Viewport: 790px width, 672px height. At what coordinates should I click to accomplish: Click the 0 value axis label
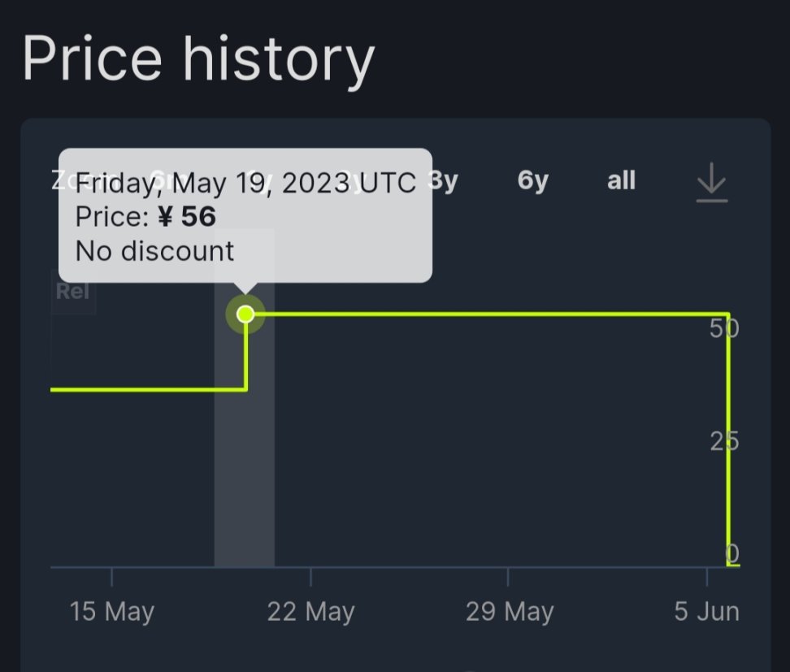pos(732,553)
